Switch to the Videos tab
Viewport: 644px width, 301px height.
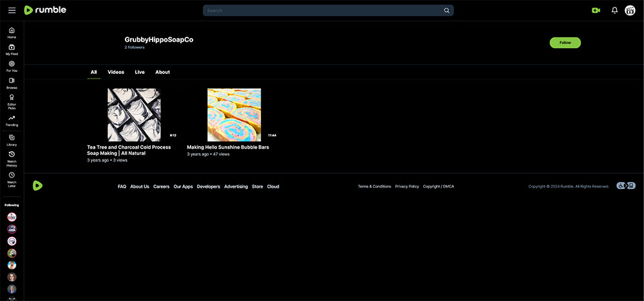coord(116,72)
